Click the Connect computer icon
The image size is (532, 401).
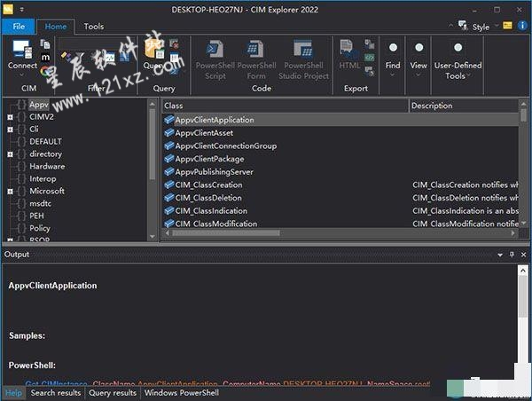(22, 49)
